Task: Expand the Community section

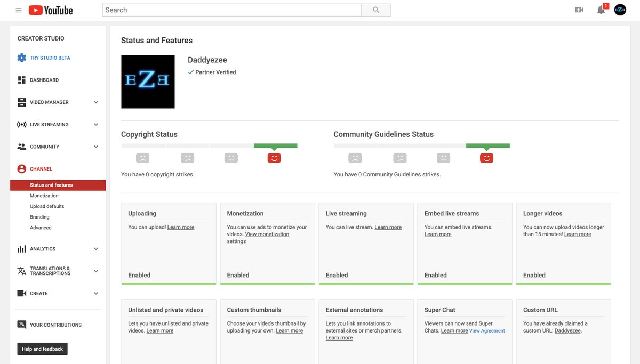Action: (x=96, y=147)
